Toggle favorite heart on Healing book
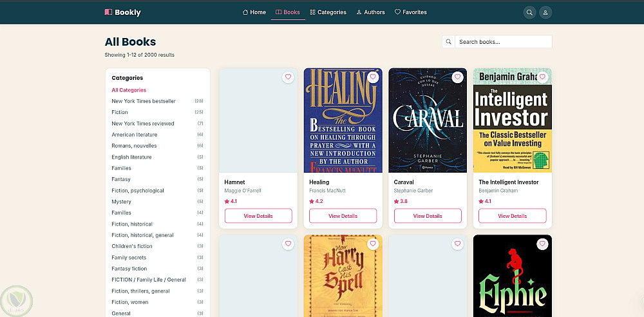The height and width of the screenshot is (317, 644). click(372, 77)
